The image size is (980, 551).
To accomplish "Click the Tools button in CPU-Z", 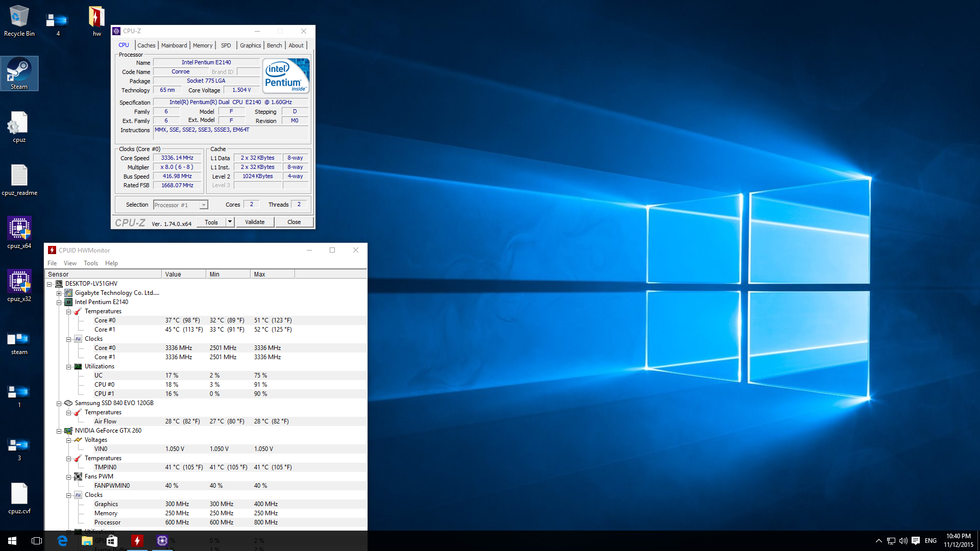I will 211,222.
